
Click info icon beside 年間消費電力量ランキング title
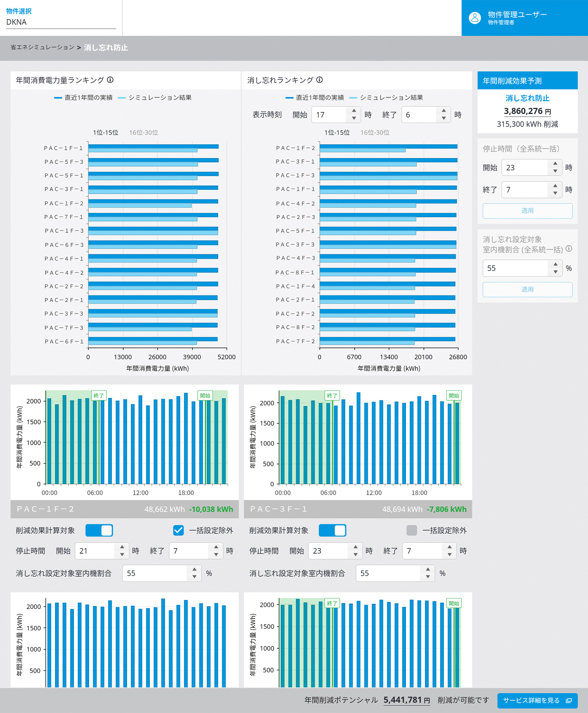(110, 80)
